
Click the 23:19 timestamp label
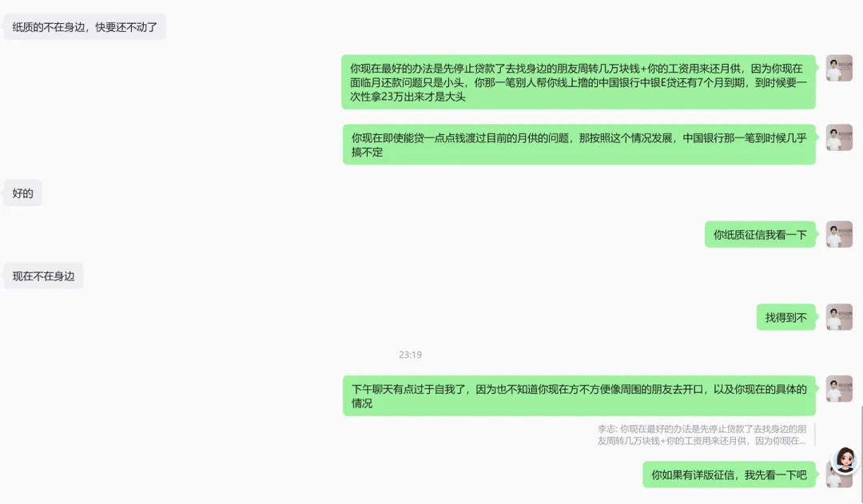click(x=410, y=355)
